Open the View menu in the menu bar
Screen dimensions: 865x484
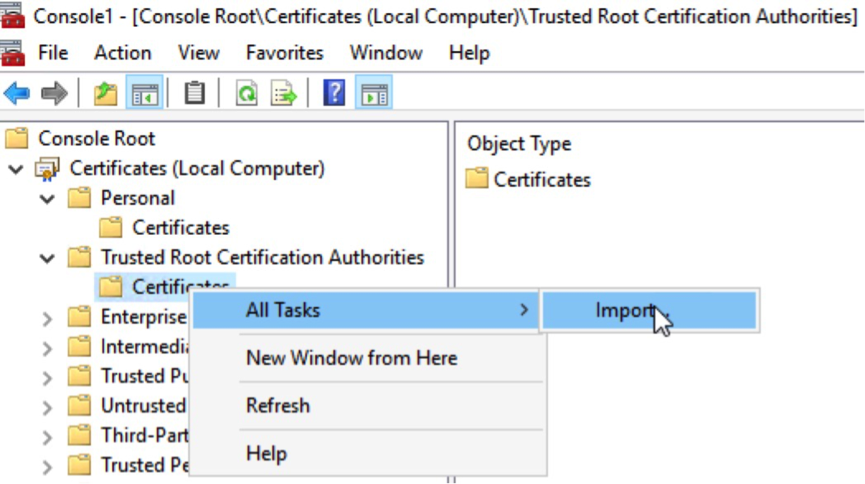[198, 53]
